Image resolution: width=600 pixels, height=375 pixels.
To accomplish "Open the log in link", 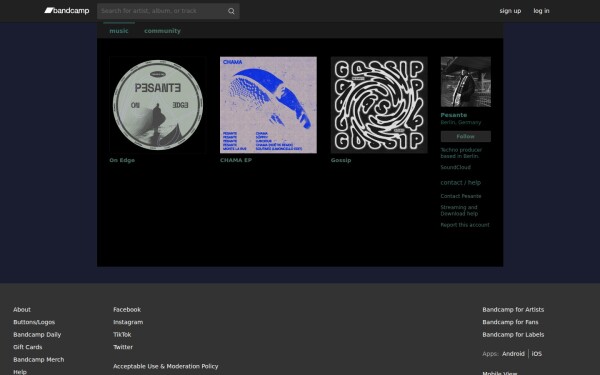I will coord(541,11).
